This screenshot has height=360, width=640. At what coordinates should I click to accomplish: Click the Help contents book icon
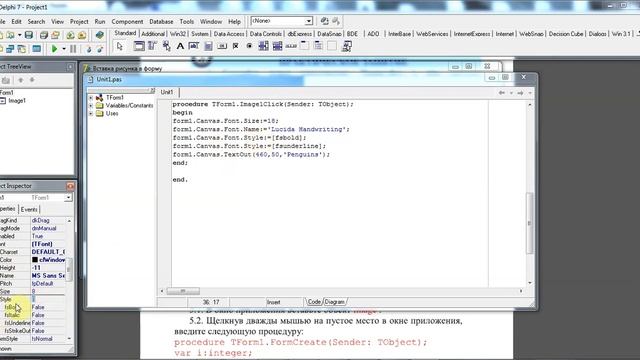100,35
